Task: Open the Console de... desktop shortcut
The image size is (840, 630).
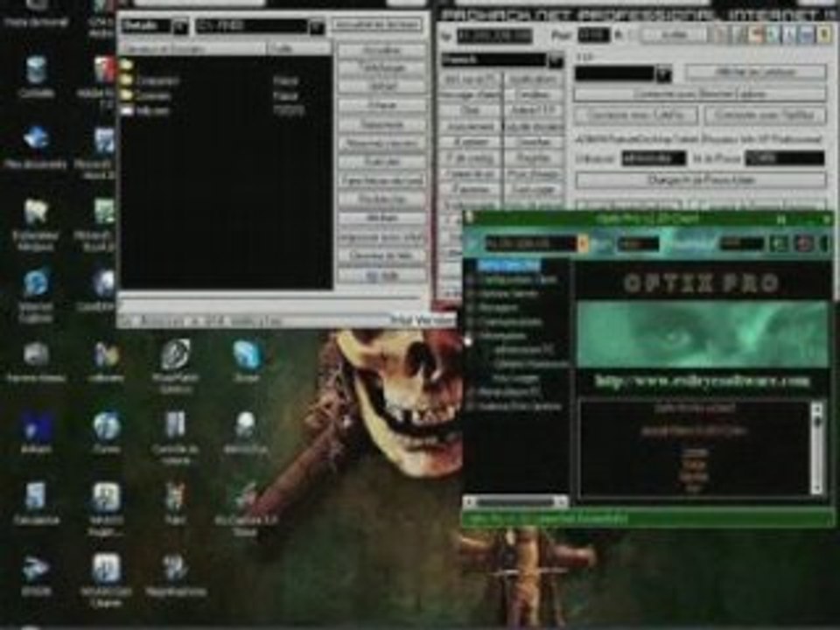Action: click(x=175, y=437)
